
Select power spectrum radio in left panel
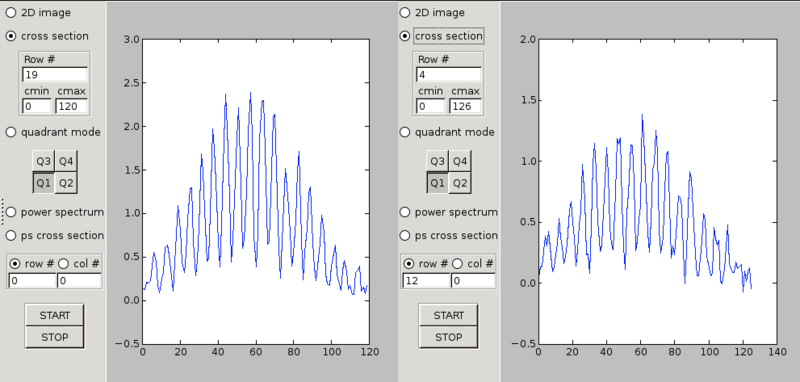[10, 212]
